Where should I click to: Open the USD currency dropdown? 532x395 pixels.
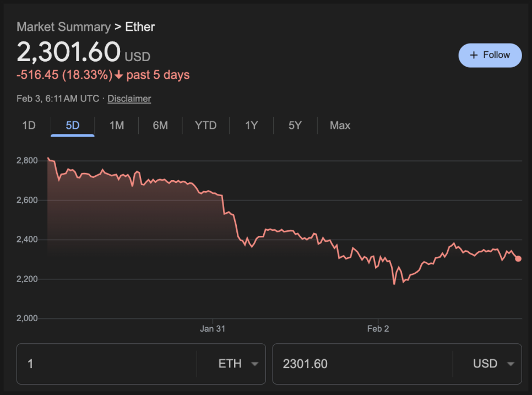492,364
